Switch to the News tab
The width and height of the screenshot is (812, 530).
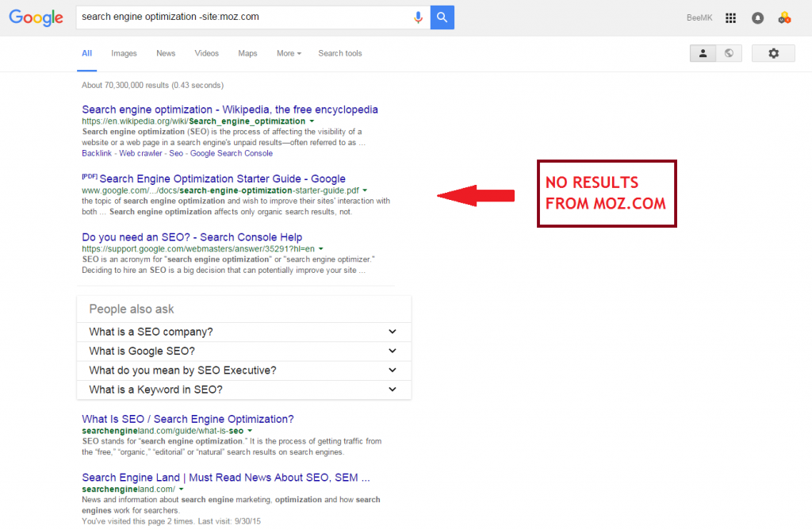tap(166, 53)
